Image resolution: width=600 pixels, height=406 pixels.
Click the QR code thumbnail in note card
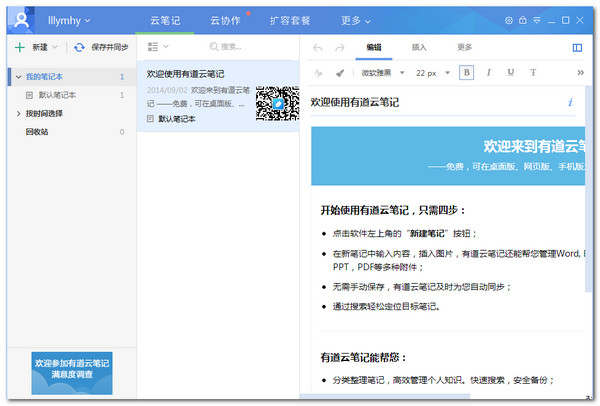pyautogui.click(x=277, y=103)
